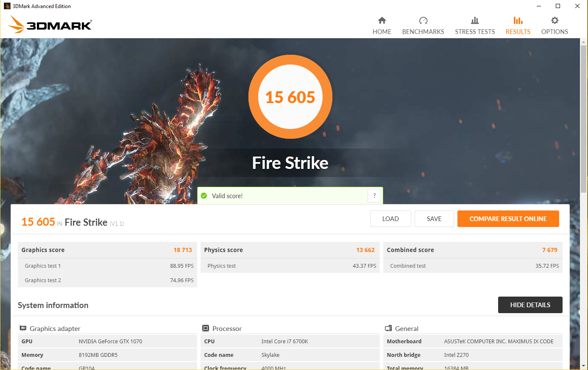Click the scrollbar up arrow
The width and height of the screenshot is (588, 370).
(584, 42)
